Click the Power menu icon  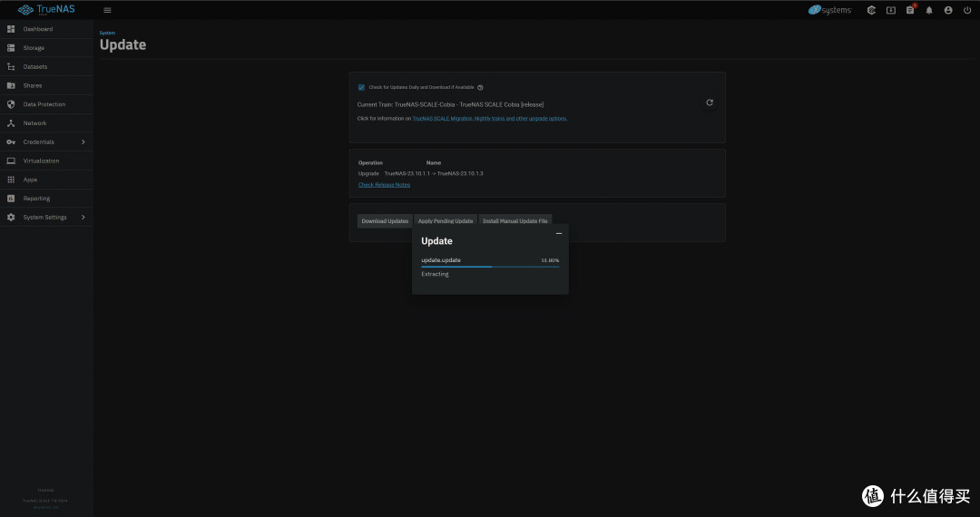pos(967,10)
